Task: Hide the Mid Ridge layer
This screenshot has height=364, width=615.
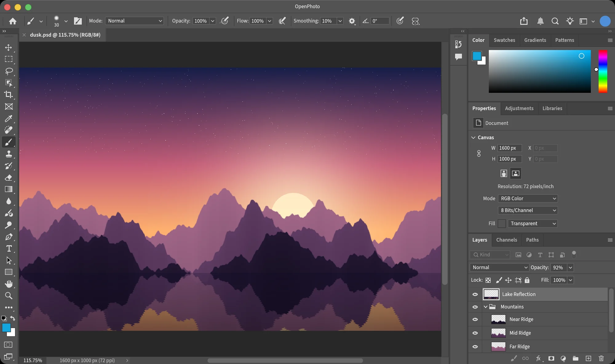Action: tap(475, 333)
